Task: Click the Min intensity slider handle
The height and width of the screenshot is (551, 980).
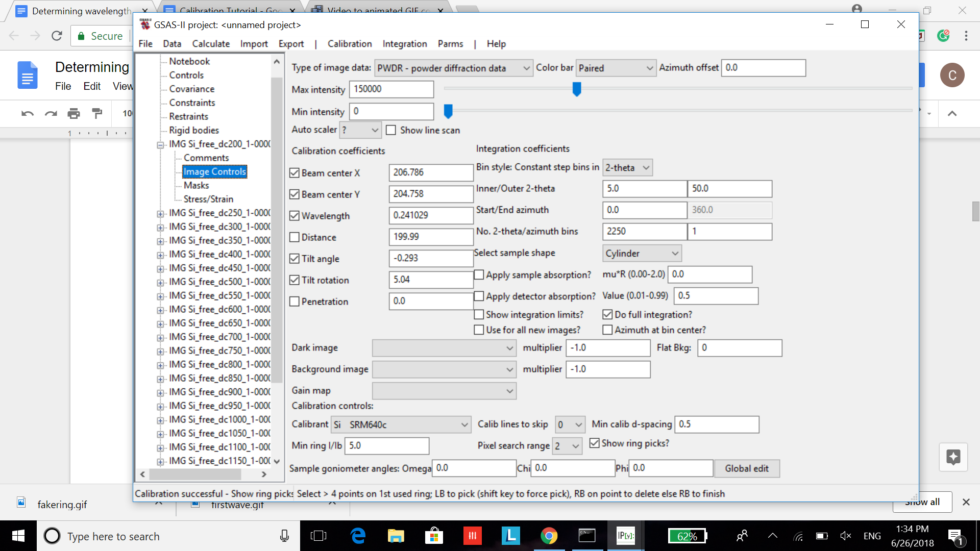Action: coord(448,111)
